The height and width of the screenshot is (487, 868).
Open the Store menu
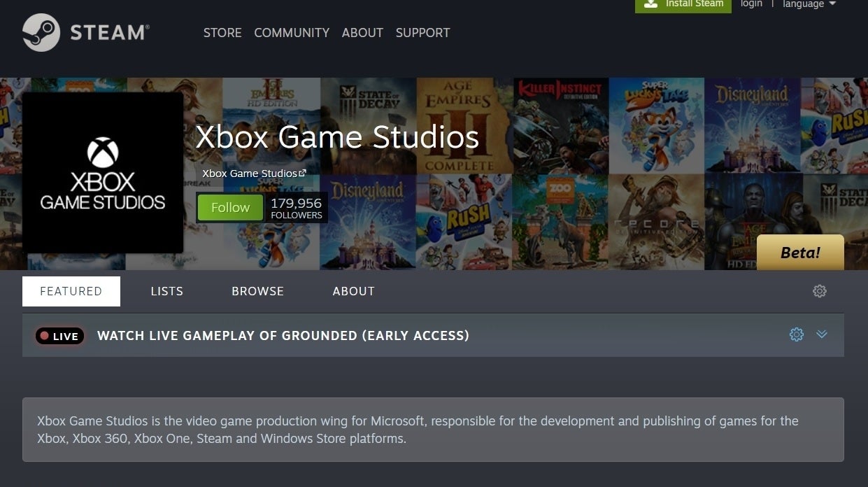pos(222,33)
